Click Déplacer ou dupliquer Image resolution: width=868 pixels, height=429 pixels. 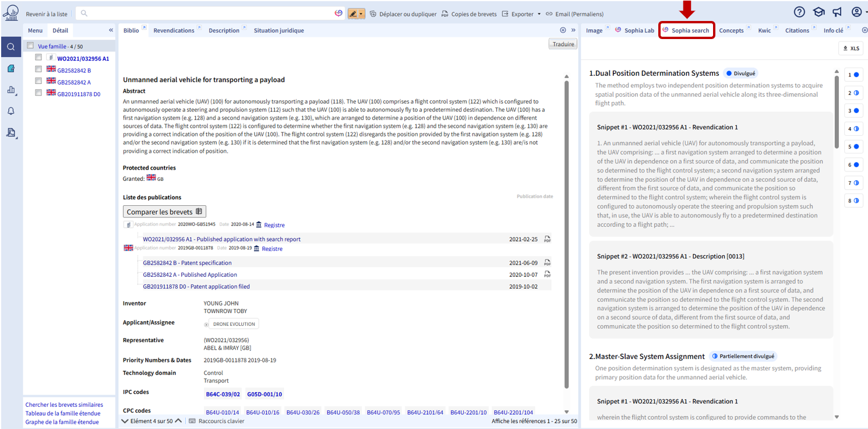(403, 14)
